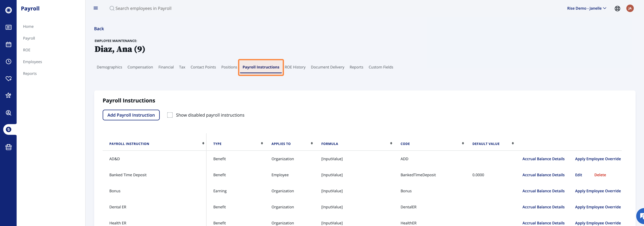
Task: Expand the Rise Demo - Janelle account dropdown
Action: point(586,8)
